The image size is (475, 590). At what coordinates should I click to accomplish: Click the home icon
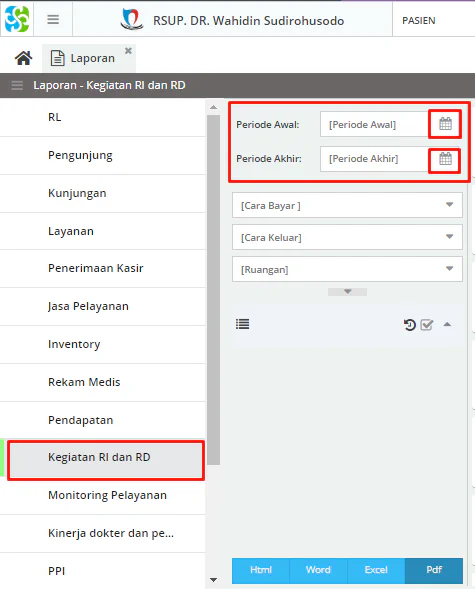pos(23,58)
